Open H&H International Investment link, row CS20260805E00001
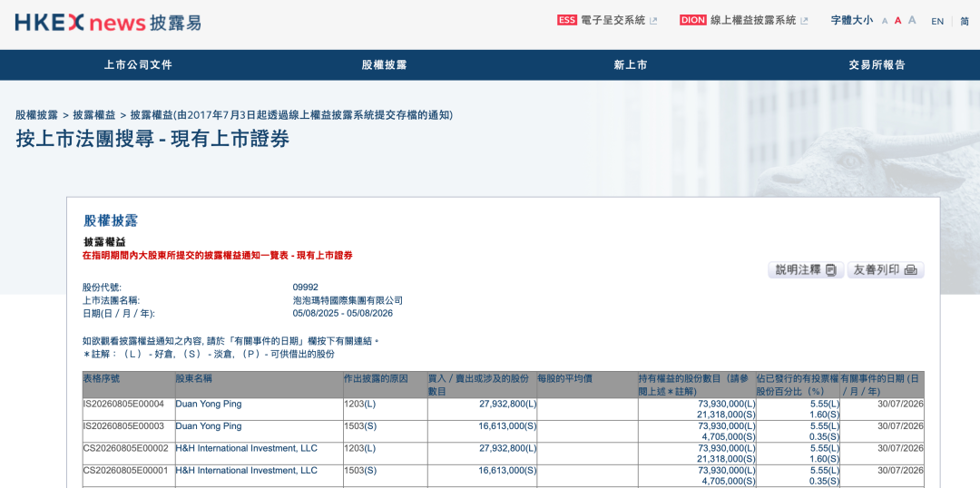The image size is (980, 488). [246, 471]
